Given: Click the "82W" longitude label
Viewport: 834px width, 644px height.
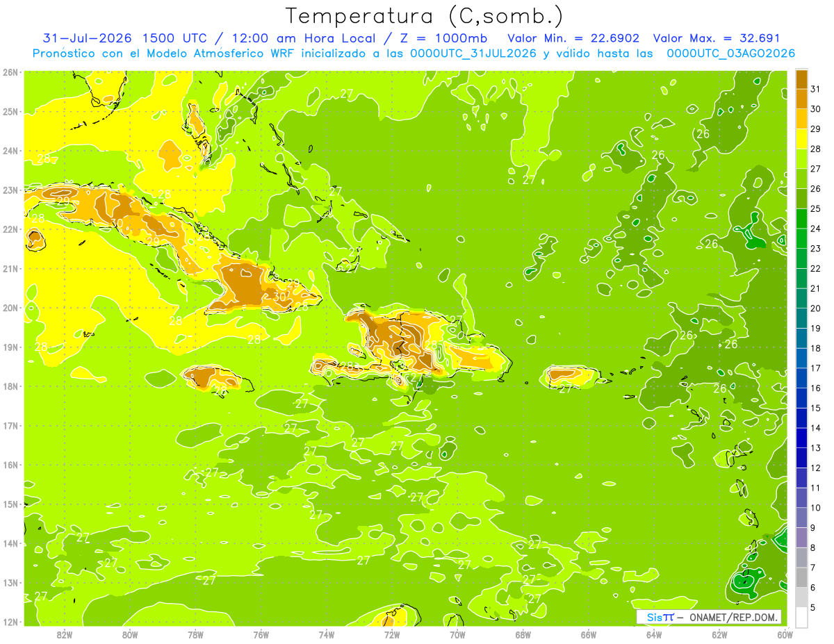Looking at the screenshot, I should click(x=65, y=634).
